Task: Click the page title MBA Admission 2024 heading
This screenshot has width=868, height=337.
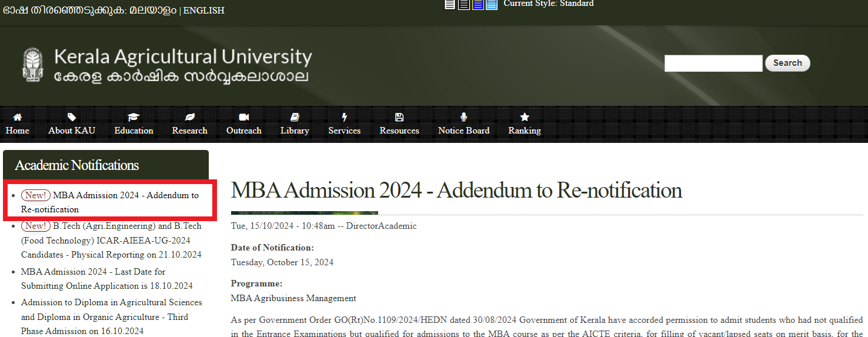Action: (456, 191)
